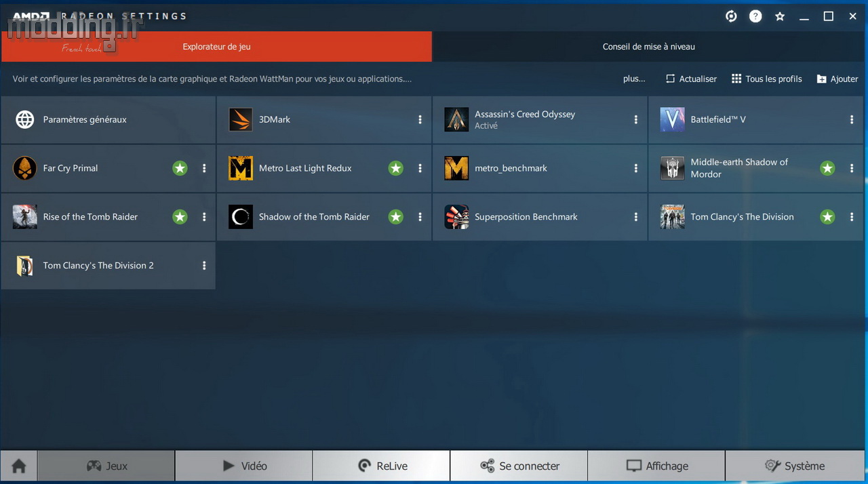Screen dimensions: 868x484
Task: Click the Metro Last Light Redux icon
Action: (x=241, y=168)
